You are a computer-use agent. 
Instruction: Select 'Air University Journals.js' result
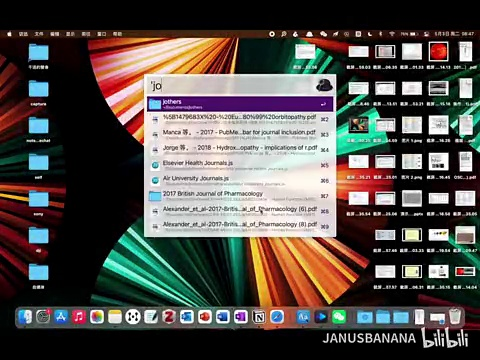[240, 180]
